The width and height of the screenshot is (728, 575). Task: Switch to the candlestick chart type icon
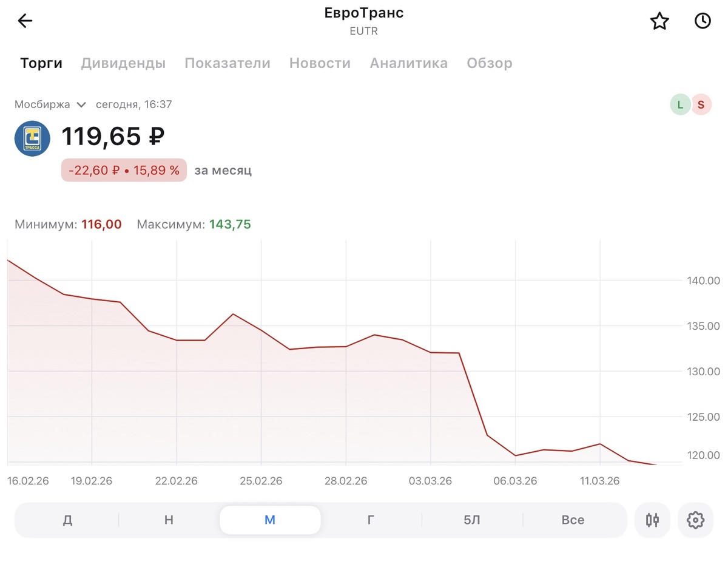pyautogui.click(x=652, y=520)
